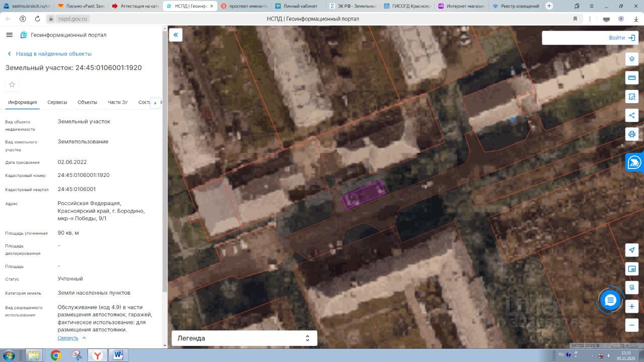Click the area value 90 кв. м
The height and width of the screenshot is (362, 644).
point(68,233)
